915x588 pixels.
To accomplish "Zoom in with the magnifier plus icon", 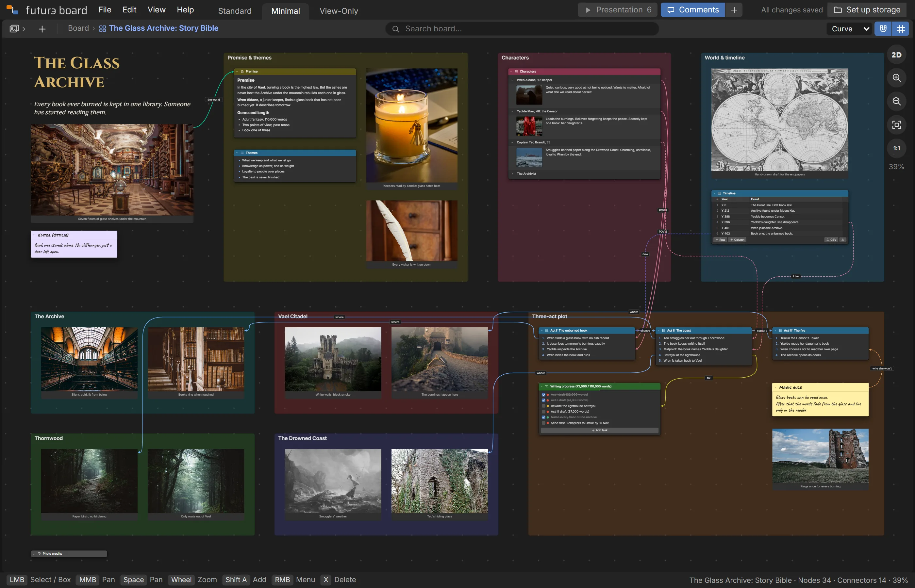I will pos(896,78).
